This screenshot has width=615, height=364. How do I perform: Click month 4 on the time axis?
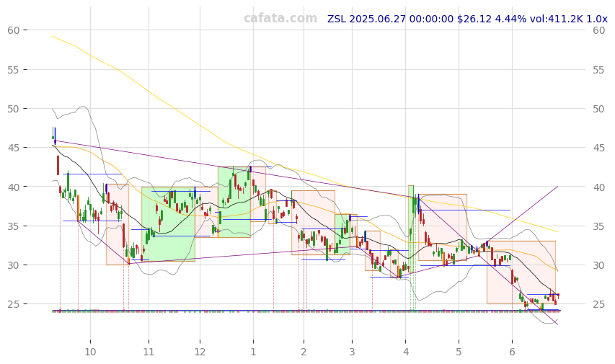(x=406, y=352)
